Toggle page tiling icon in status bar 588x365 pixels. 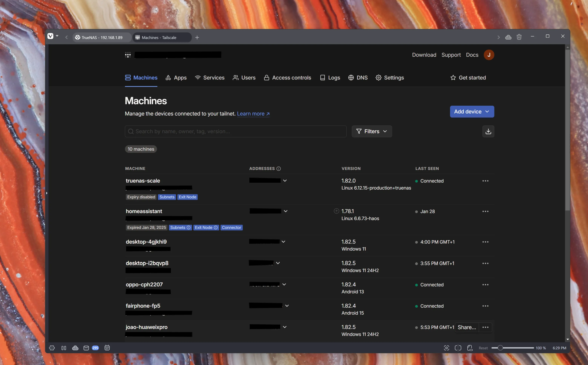coord(458,348)
